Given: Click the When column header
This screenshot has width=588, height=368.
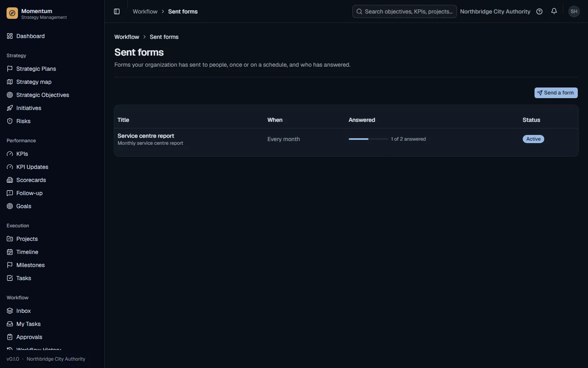Looking at the screenshot, I should click(275, 120).
